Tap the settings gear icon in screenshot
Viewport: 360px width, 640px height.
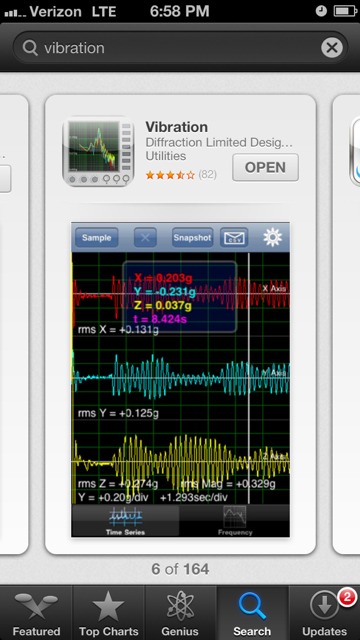coord(273,237)
